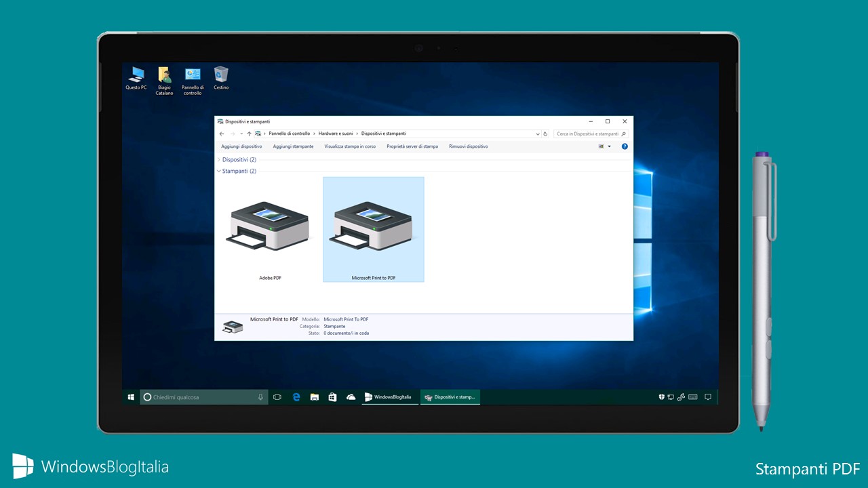
Task: Open OneDrive from the taskbar
Action: pos(351,397)
